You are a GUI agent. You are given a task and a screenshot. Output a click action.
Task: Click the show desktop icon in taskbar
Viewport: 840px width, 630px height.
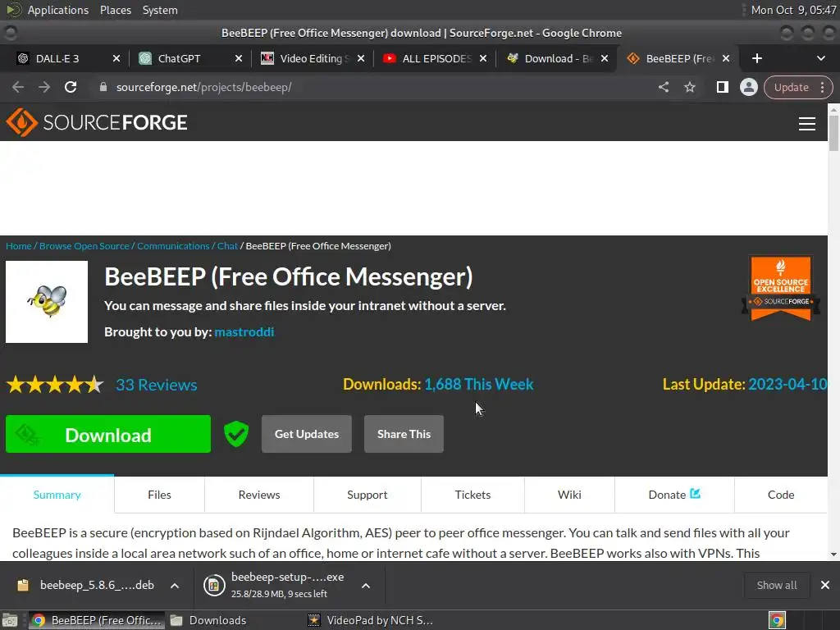(x=10, y=620)
